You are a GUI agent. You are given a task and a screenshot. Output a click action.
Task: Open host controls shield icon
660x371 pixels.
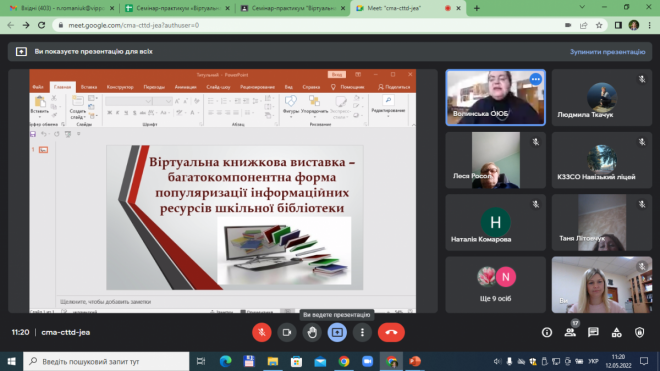coord(639,332)
